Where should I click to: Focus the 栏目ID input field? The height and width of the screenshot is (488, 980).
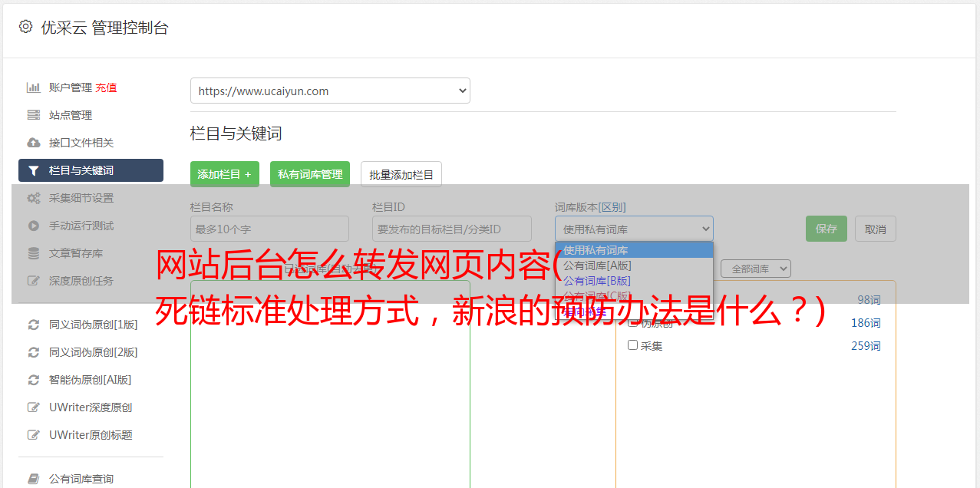pos(452,229)
